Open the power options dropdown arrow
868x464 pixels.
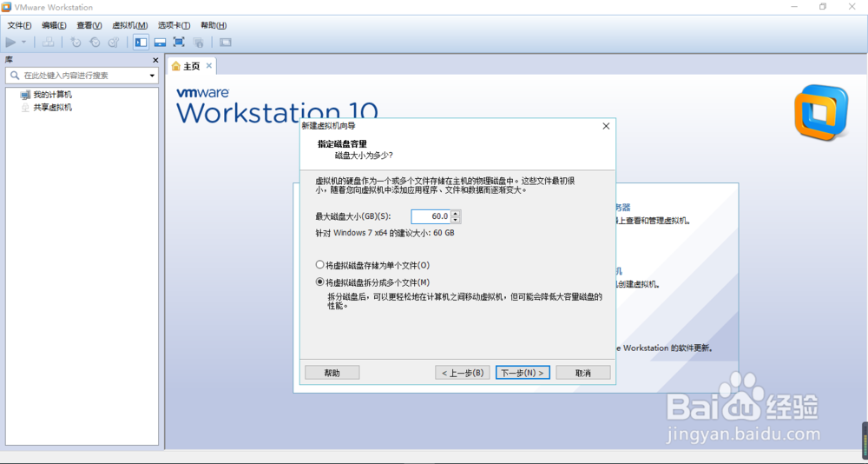[23, 42]
